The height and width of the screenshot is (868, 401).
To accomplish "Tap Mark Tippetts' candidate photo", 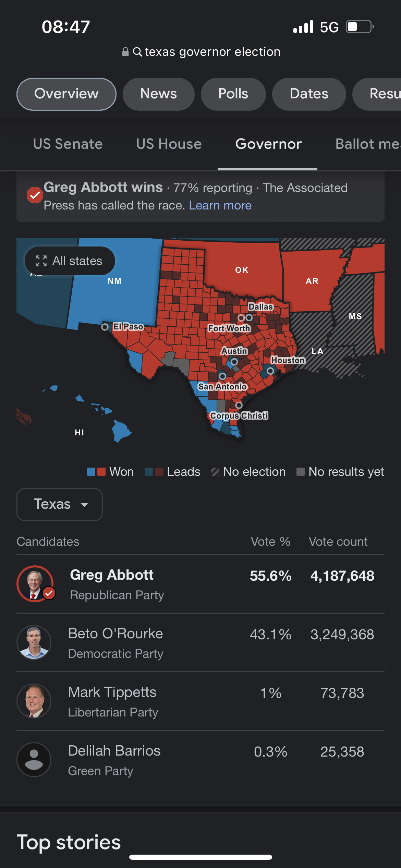I will [34, 701].
